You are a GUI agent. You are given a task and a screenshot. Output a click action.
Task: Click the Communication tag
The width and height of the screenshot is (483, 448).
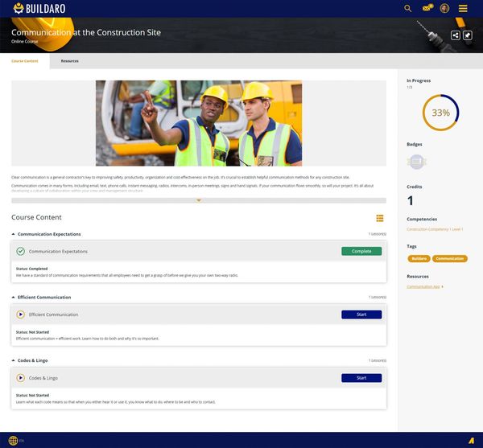coord(450,258)
